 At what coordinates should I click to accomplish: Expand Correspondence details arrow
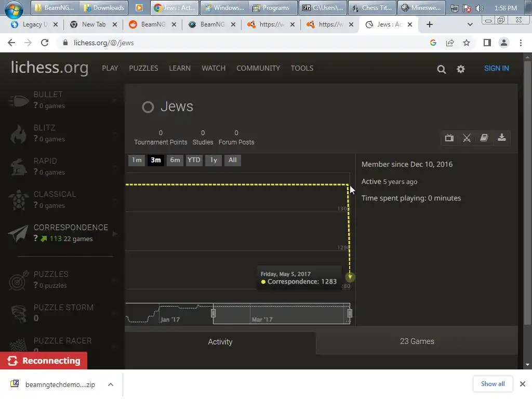(x=115, y=233)
